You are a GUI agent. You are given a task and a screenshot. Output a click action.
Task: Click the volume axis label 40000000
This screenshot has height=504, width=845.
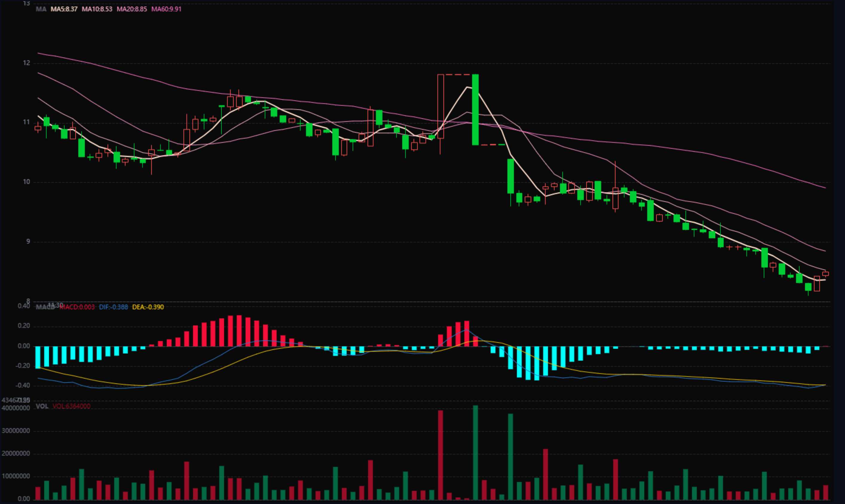point(16,408)
